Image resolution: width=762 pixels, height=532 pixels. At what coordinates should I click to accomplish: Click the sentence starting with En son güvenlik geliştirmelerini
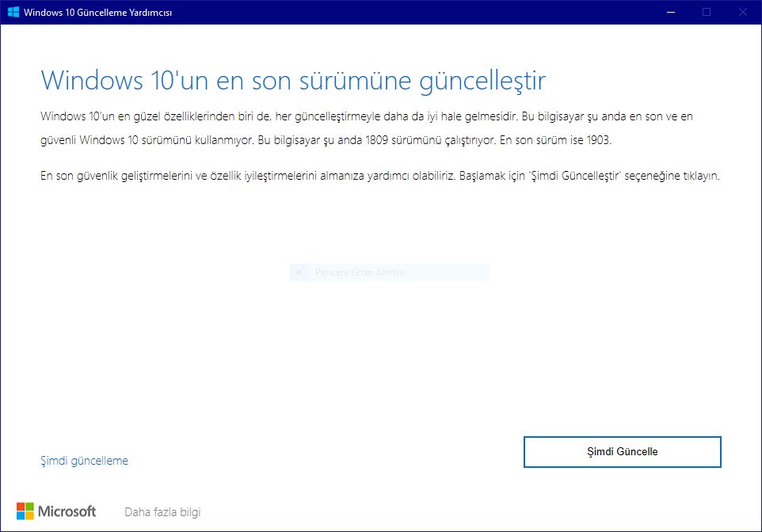380,176
